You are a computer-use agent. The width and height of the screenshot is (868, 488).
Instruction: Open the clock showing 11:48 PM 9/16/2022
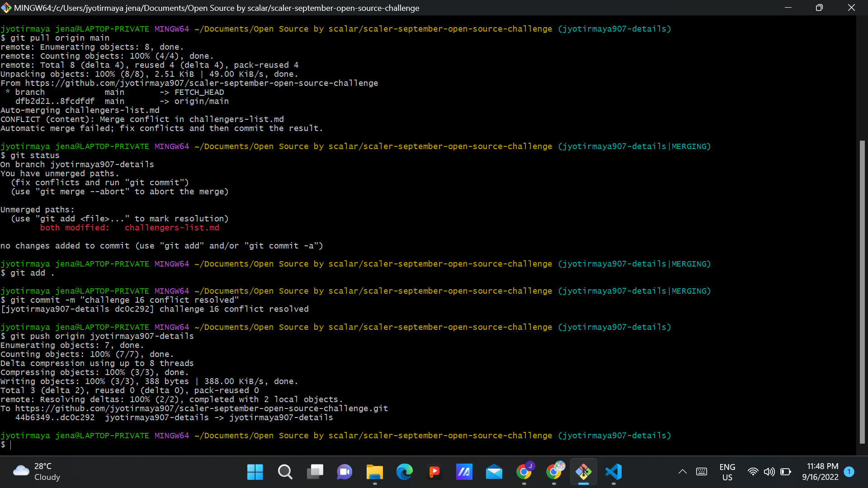click(820, 472)
